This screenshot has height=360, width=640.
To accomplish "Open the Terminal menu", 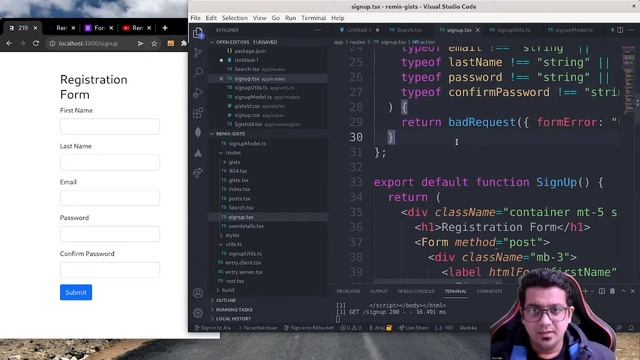I will click(313, 18).
